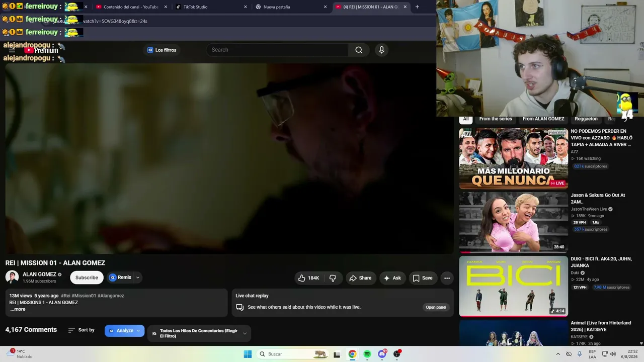Open the JasonTheWeen Live channel link

coord(589,209)
